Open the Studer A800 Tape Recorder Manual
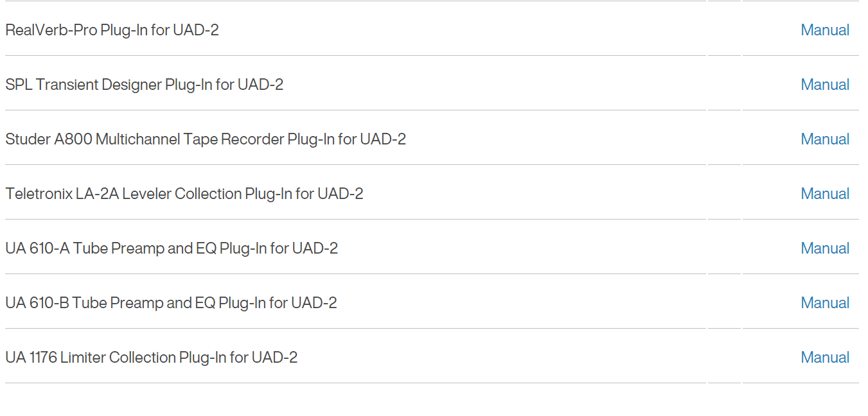The height and width of the screenshot is (416, 868). click(x=825, y=139)
